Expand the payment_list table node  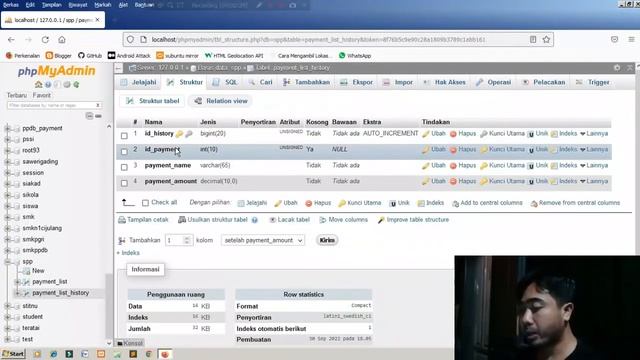coord(17,282)
